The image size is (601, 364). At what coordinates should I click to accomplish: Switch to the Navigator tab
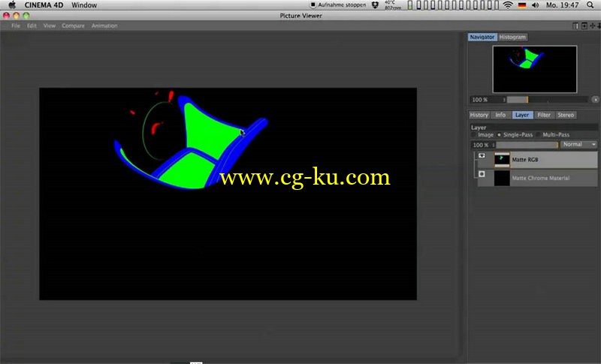[x=482, y=37]
